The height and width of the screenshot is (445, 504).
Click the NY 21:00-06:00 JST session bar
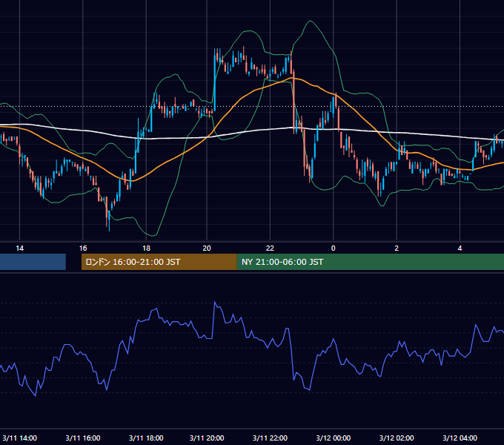[371, 262]
